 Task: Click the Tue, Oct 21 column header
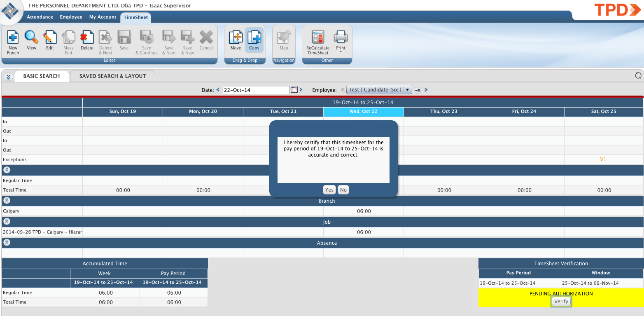pyautogui.click(x=283, y=112)
